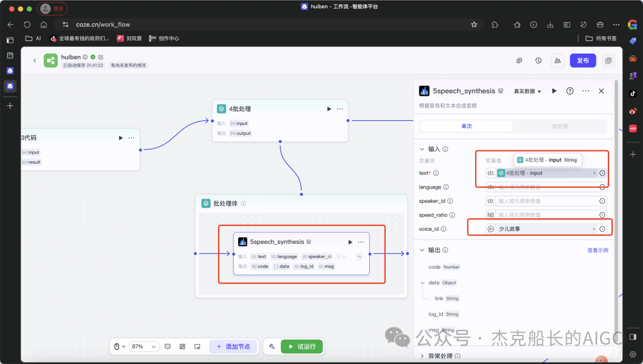The width and height of the screenshot is (643, 364).
Task: Click the speed_ratio input field
Action: pyautogui.click(x=547, y=215)
